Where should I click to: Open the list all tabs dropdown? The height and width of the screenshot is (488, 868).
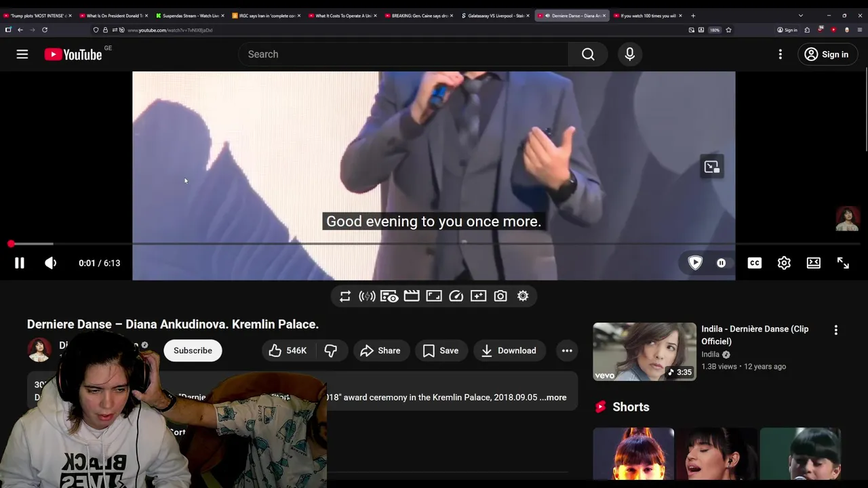click(801, 16)
